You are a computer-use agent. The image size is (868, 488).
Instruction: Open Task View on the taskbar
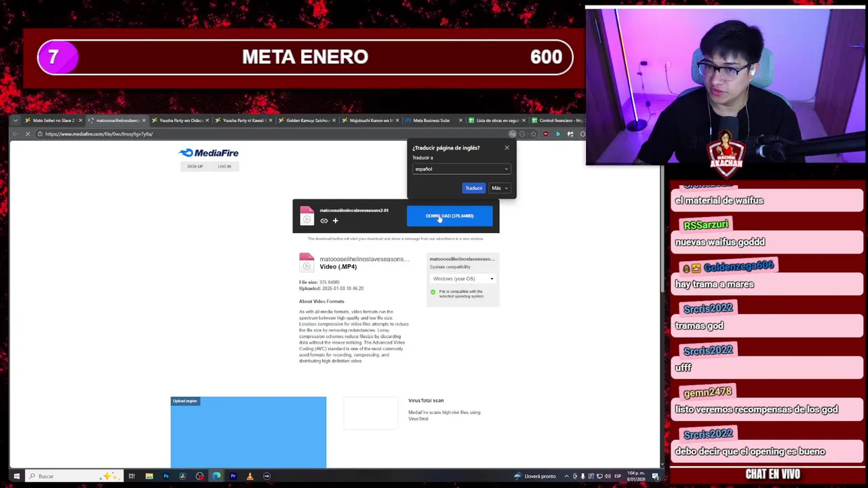(132, 476)
